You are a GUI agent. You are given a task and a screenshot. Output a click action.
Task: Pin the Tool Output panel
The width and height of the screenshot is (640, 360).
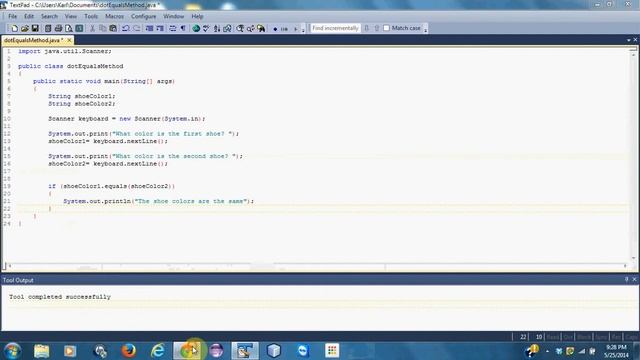[x=627, y=279]
